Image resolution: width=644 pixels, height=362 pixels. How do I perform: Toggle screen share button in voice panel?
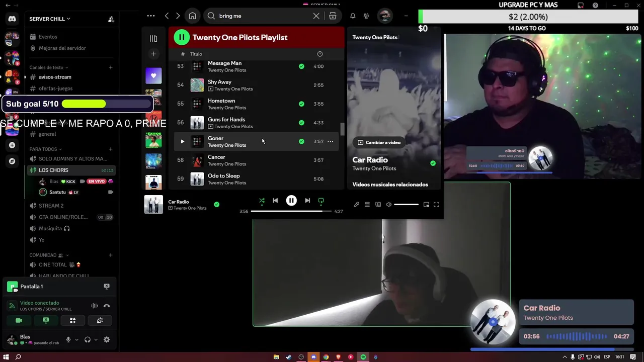[x=46, y=320]
